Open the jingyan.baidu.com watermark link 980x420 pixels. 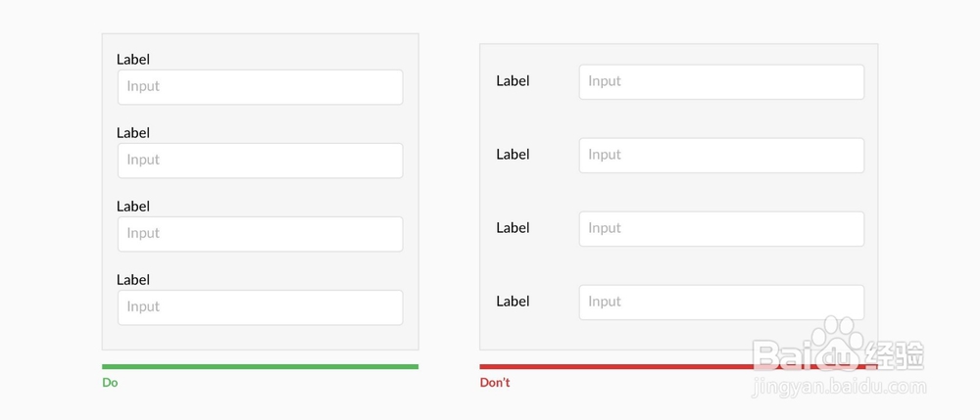coord(839,388)
